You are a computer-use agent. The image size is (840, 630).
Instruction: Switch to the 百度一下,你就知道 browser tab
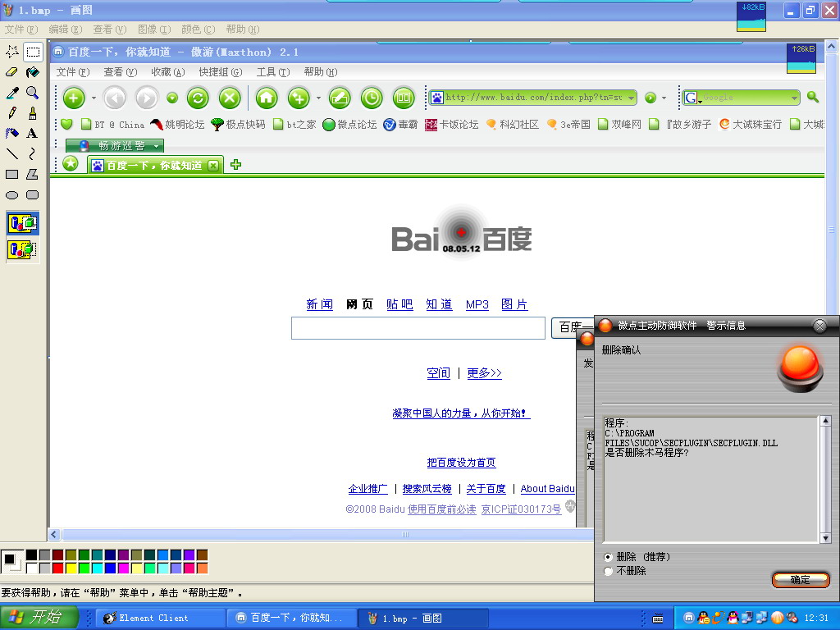(154, 166)
